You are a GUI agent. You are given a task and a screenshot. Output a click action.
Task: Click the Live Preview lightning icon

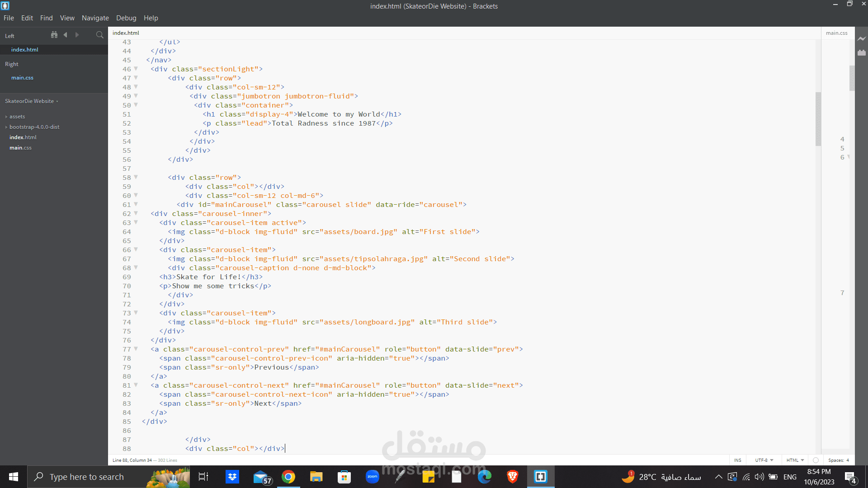862,39
